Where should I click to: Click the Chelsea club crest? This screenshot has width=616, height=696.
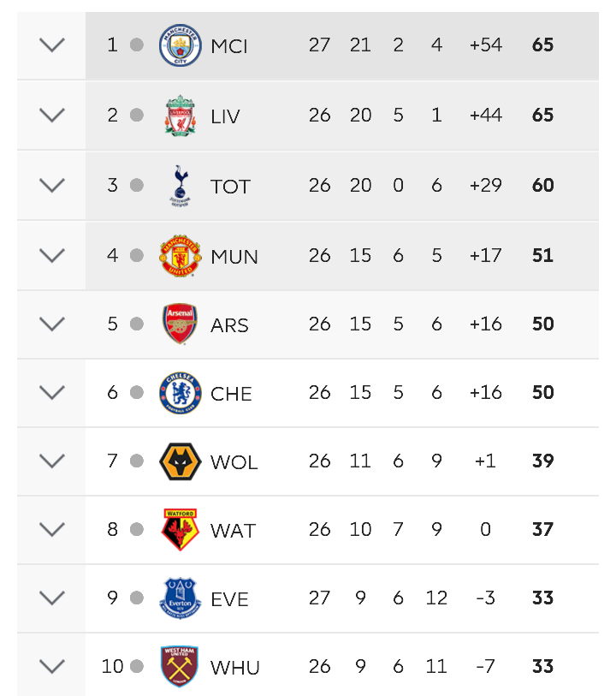click(x=180, y=393)
